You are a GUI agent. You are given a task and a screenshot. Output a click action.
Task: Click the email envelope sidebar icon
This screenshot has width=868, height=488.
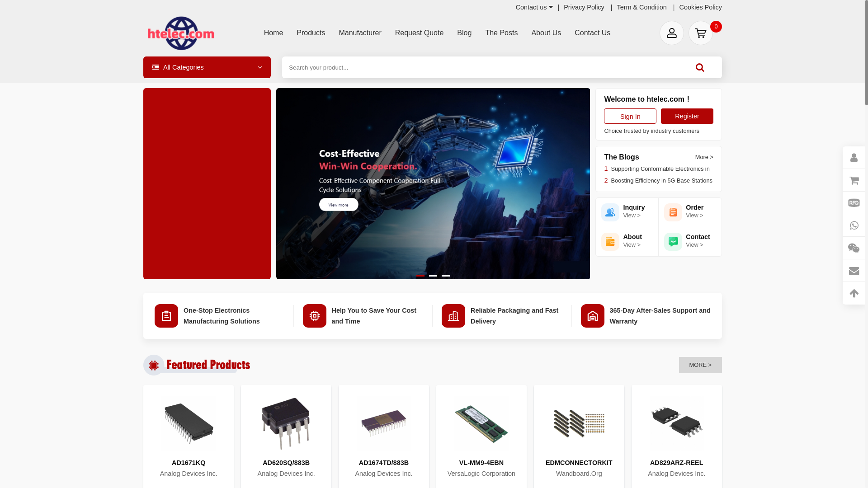[854, 271]
